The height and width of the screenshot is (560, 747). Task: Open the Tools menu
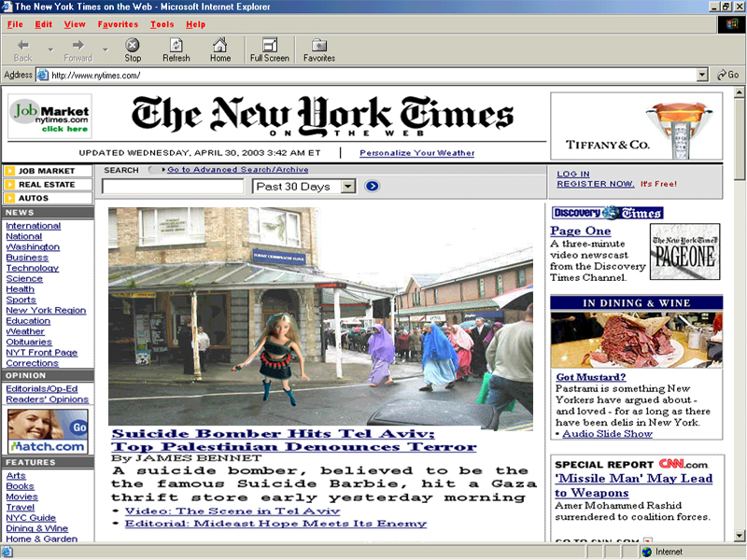162,24
